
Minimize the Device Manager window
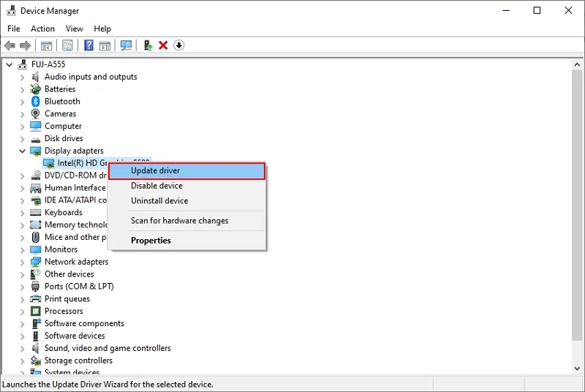[x=506, y=10]
